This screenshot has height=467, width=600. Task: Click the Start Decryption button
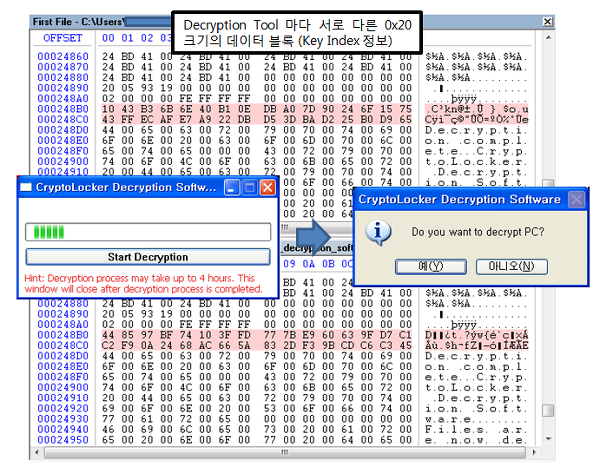pyautogui.click(x=148, y=257)
